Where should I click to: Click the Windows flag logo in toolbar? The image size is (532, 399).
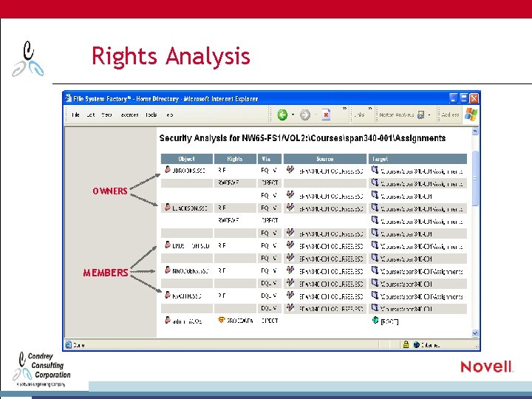point(471,115)
